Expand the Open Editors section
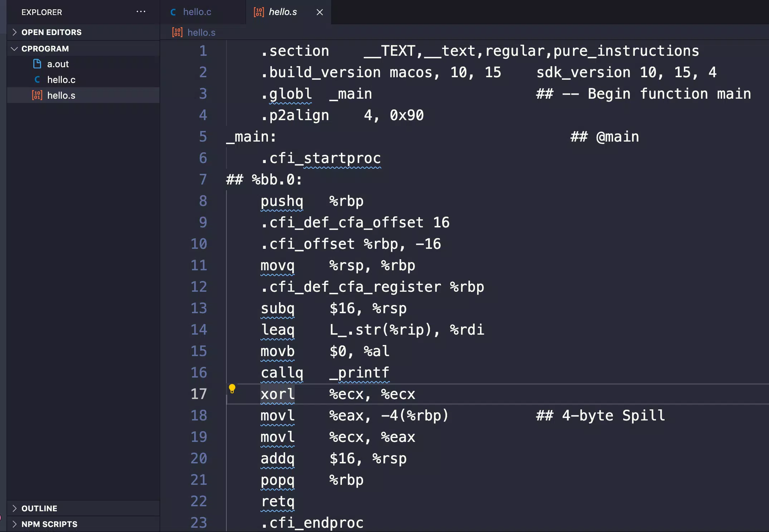Screen dimensions: 769x532 [x=83, y=32]
